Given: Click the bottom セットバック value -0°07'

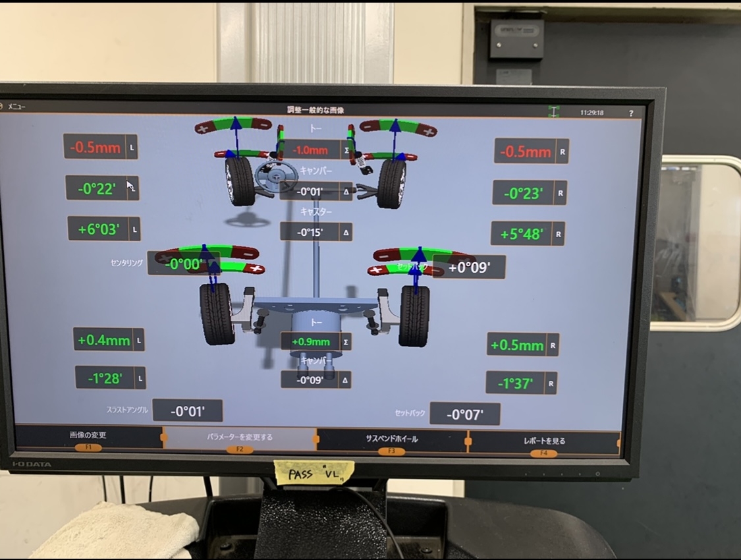Looking at the screenshot, I should 464,414.
